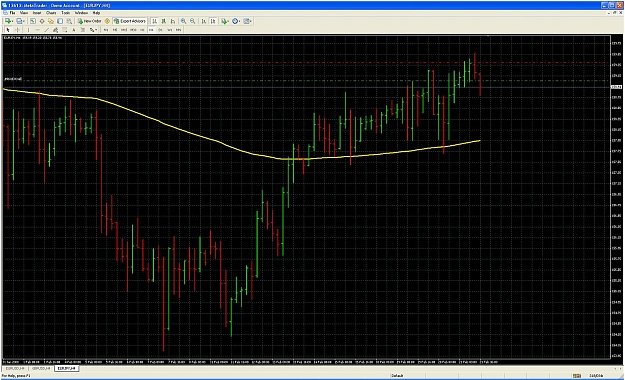Open the Help menu

point(96,13)
